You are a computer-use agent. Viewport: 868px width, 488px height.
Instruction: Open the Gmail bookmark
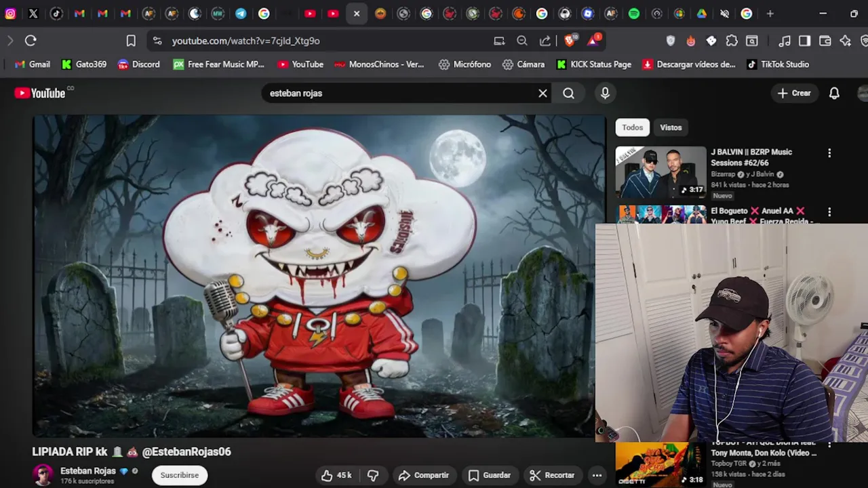pos(33,64)
